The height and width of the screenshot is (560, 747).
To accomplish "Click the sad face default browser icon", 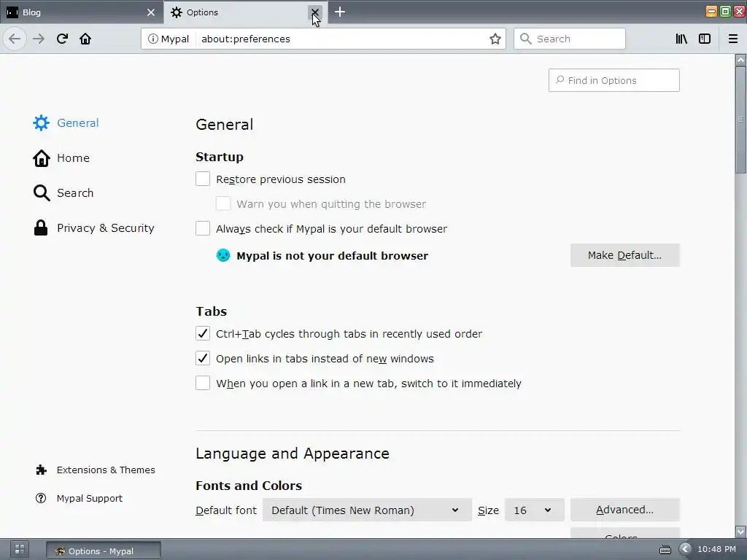I will click(x=223, y=255).
